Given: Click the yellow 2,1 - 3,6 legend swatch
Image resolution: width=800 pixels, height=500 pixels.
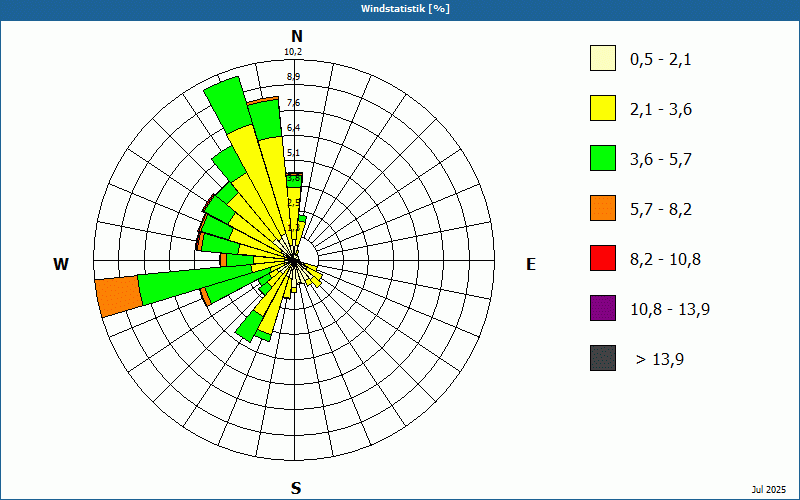Looking at the screenshot, I should pos(603,108).
